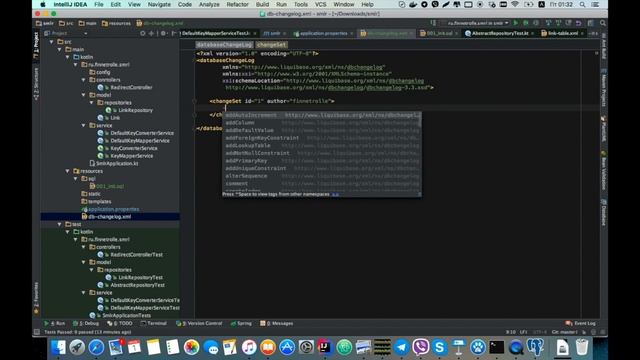Click Git: master branch widget in status bar

click(564, 332)
